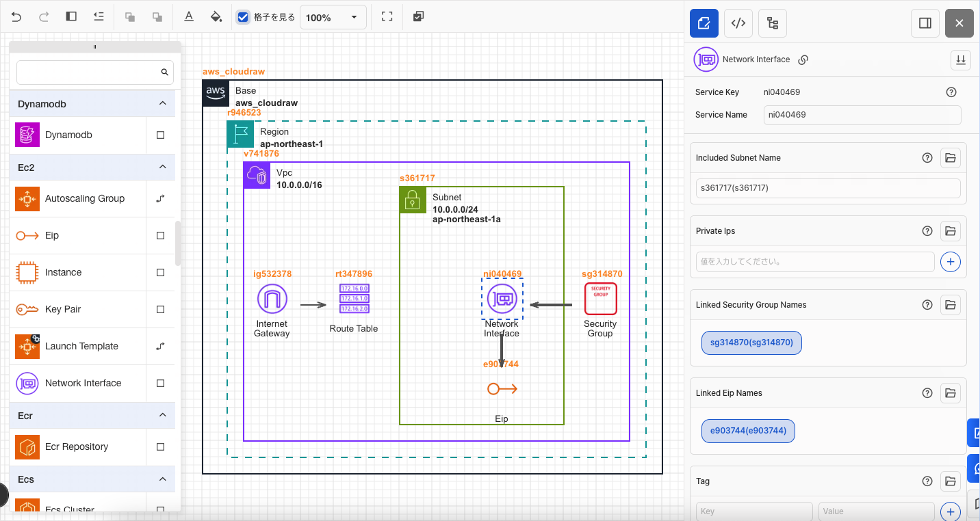Click the select-all checkbox-stack icon in toolbar

(419, 16)
